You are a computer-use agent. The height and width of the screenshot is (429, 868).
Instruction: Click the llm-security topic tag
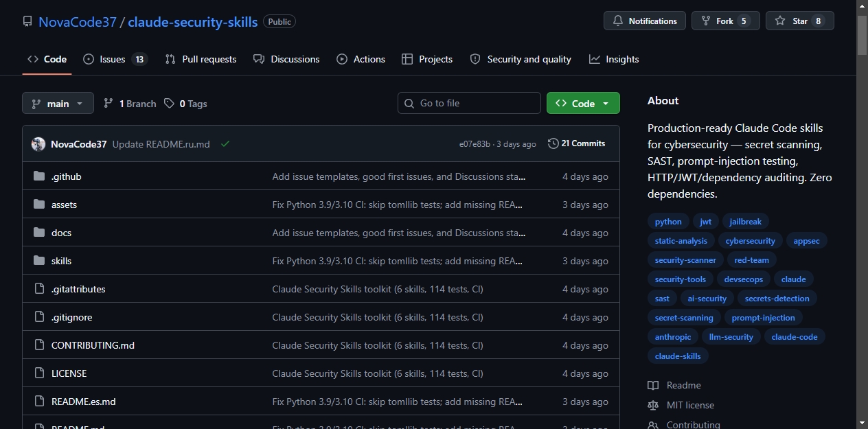point(731,336)
